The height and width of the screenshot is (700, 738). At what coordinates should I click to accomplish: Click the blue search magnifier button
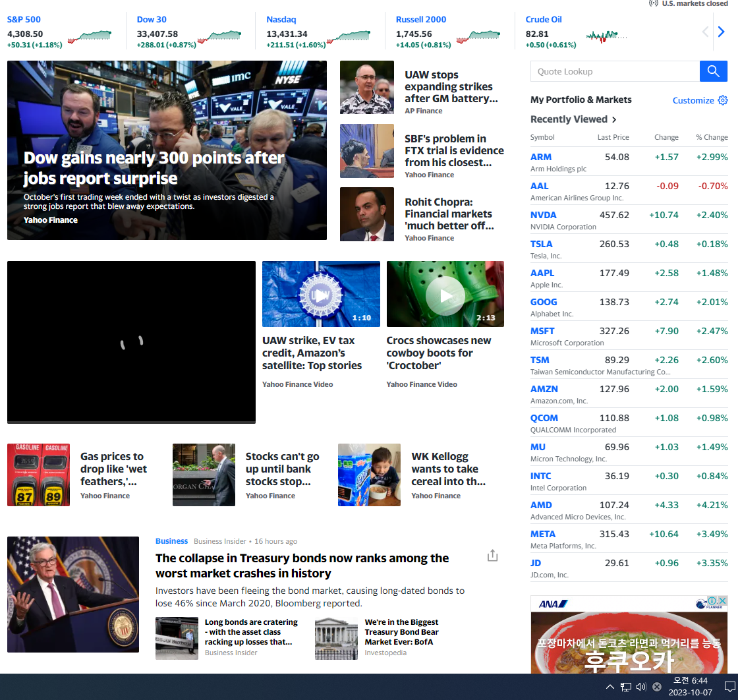click(713, 71)
